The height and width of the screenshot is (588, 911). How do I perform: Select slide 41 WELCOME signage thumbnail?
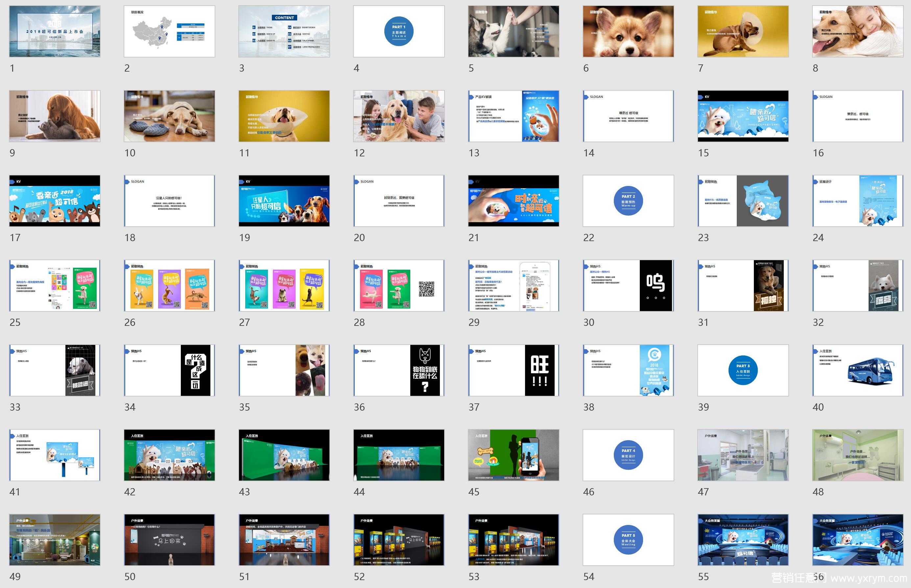(55, 455)
